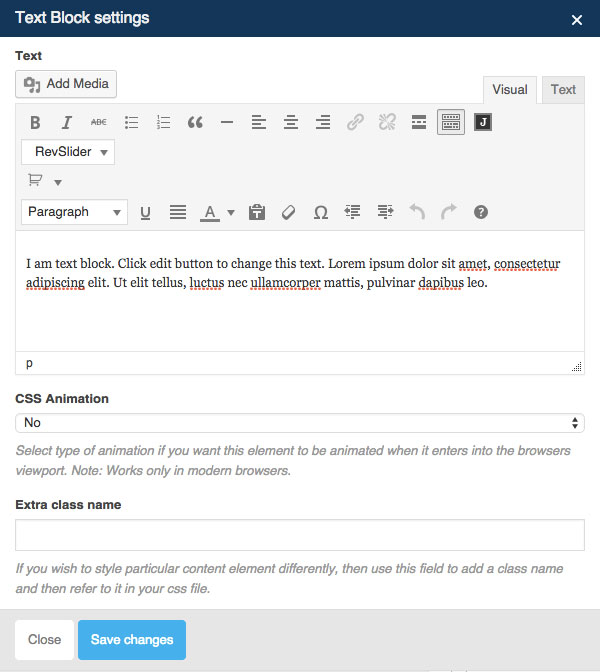600x672 pixels.
Task: Grab the editor resize handle
Action: click(577, 367)
